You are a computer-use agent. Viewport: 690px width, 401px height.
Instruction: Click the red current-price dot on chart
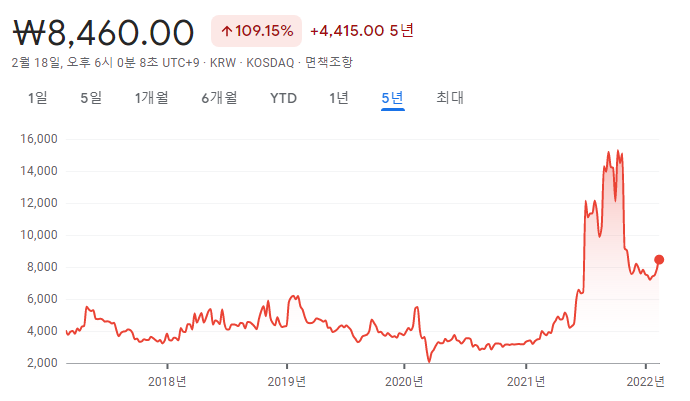(659, 260)
